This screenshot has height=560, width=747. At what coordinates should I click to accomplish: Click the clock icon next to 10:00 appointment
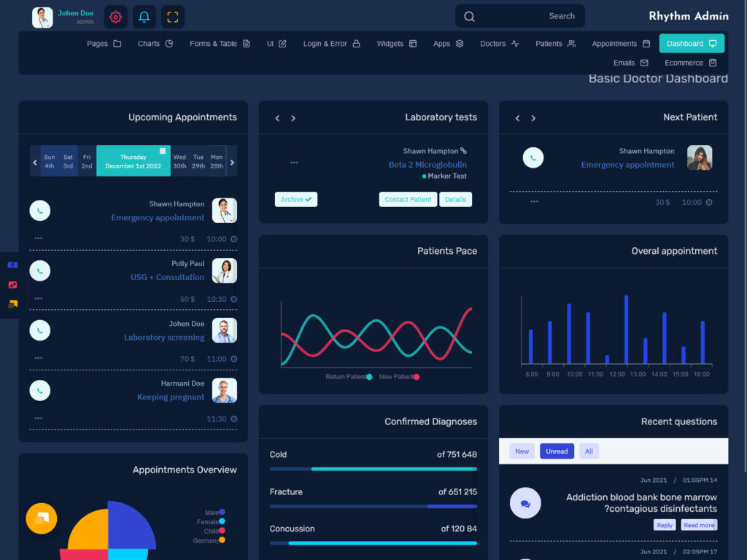tap(235, 238)
